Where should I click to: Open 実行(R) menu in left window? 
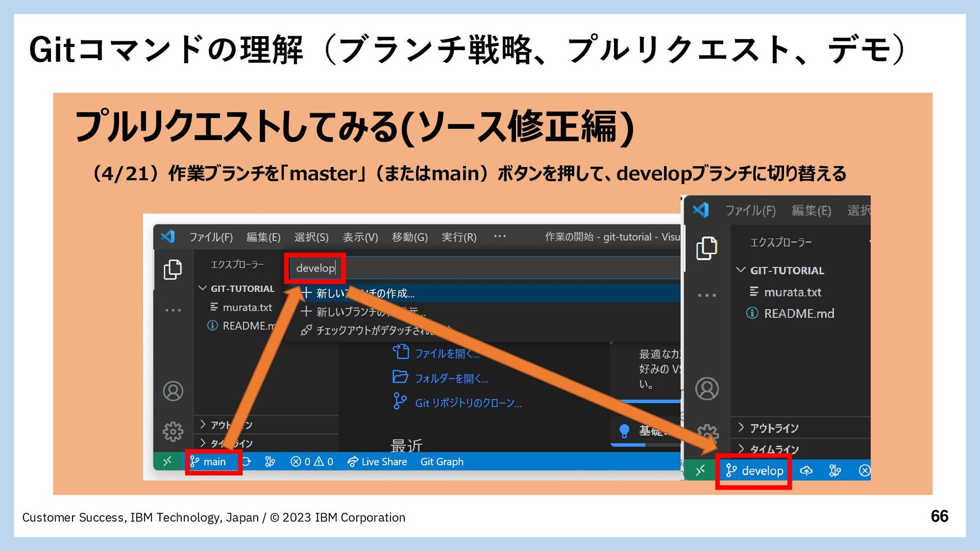(x=459, y=237)
